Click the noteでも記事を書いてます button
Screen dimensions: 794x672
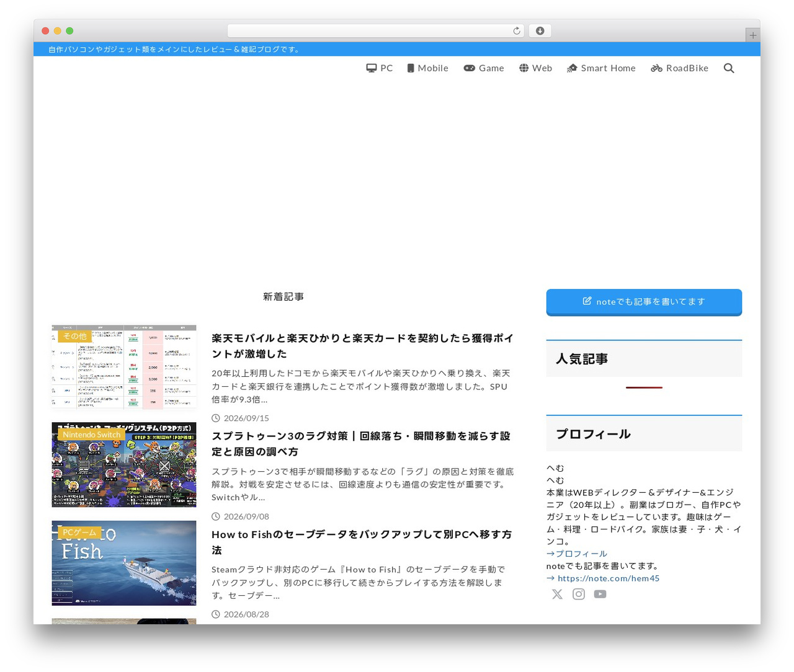(644, 302)
